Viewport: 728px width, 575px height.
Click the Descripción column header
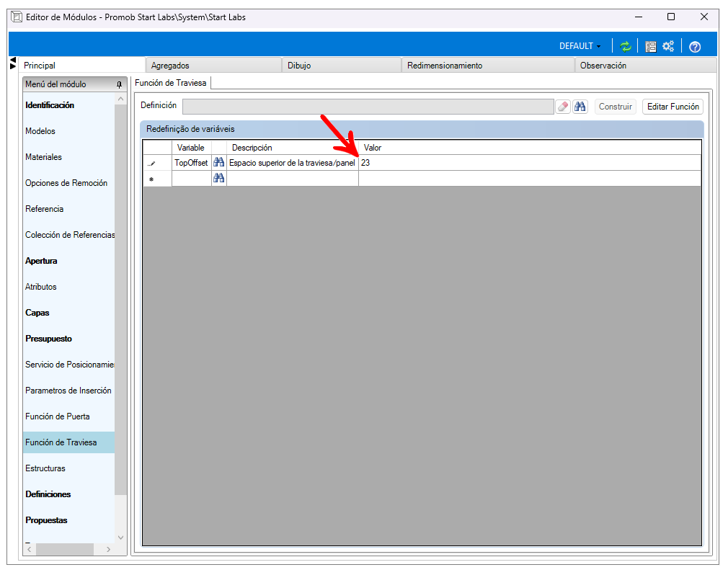tap(292, 148)
